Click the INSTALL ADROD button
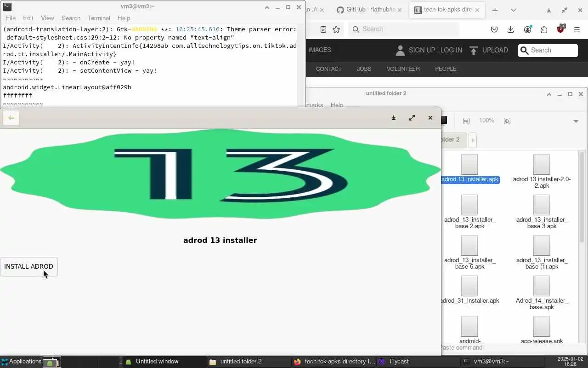Image resolution: width=588 pixels, height=368 pixels. (28, 266)
